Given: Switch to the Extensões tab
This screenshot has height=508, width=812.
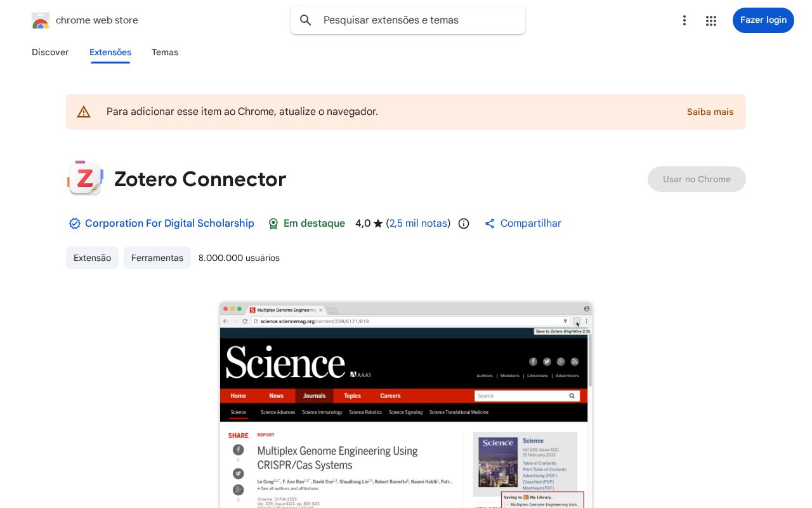Looking at the screenshot, I should point(110,52).
